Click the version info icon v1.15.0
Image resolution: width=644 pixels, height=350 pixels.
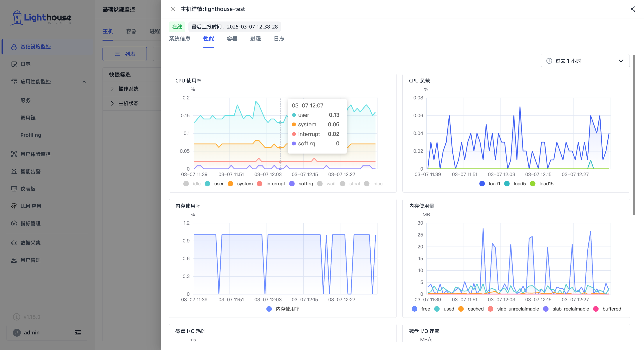16,317
